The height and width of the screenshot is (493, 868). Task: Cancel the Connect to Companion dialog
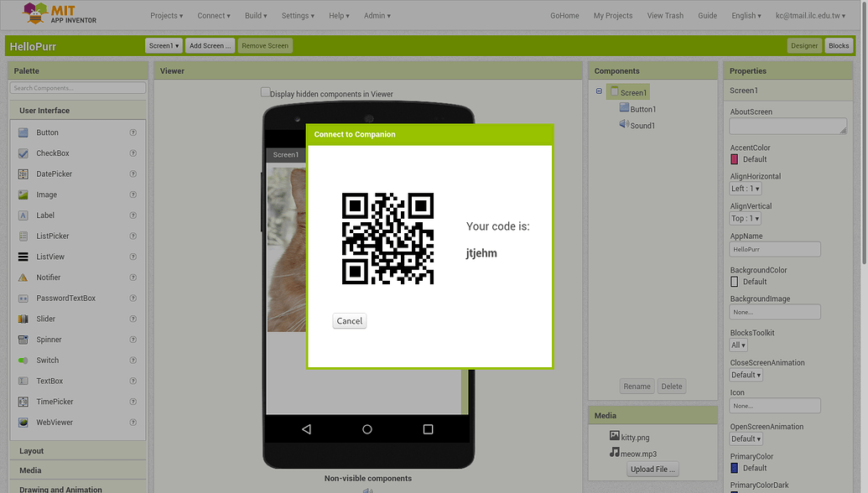coord(349,320)
